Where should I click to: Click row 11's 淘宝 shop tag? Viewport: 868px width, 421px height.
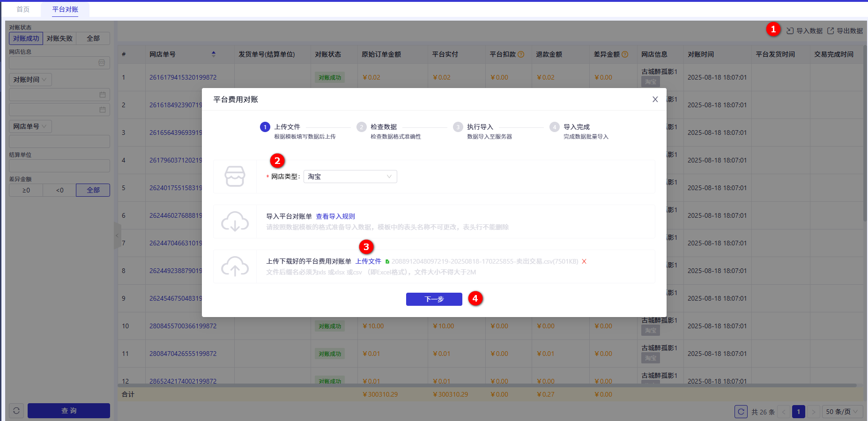coord(651,358)
